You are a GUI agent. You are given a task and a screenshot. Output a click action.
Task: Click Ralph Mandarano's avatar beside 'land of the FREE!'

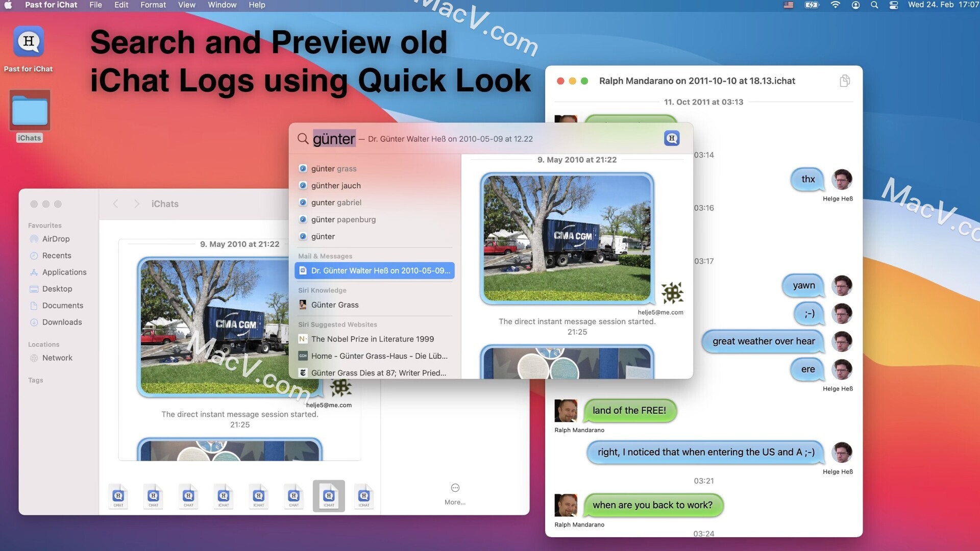566,411
